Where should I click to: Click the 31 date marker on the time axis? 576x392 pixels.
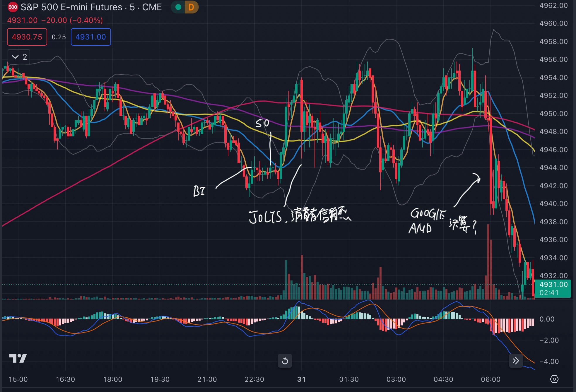coord(301,379)
